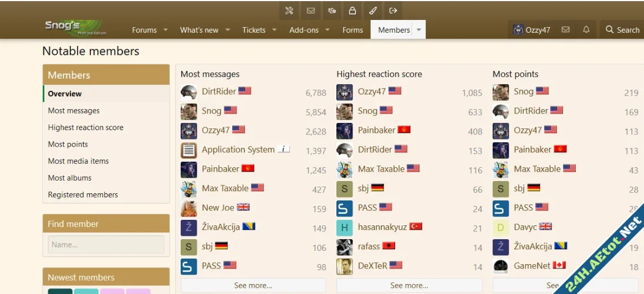Expand the Members tab dropdown arrow
This screenshot has width=644, height=294.
(419, 30)
